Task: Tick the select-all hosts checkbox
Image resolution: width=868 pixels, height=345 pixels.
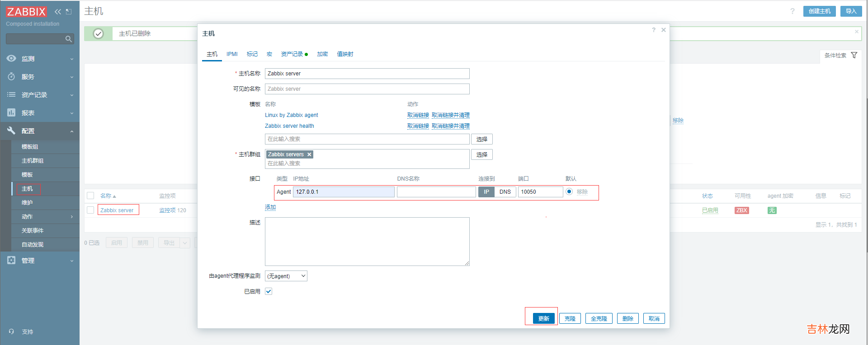Action: coord(90,196)
